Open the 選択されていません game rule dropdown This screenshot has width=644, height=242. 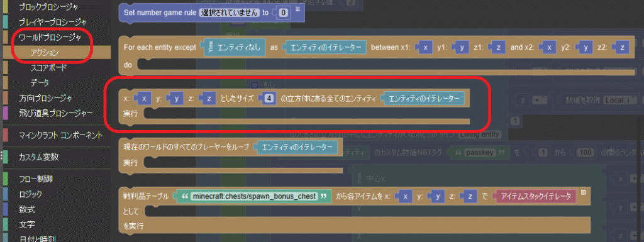tap(230, 13)
